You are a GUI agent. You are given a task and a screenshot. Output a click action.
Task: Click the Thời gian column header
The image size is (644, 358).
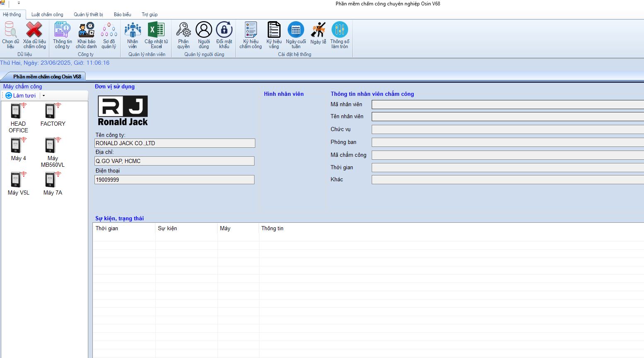tap(107, 229)
